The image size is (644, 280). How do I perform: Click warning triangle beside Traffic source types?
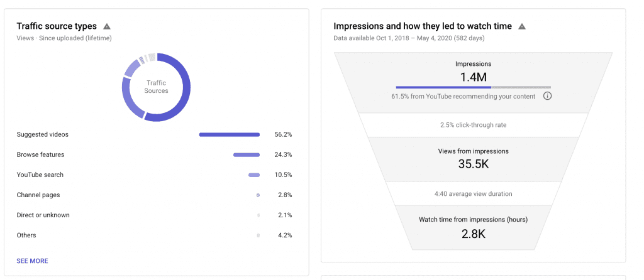coord(107,26)
